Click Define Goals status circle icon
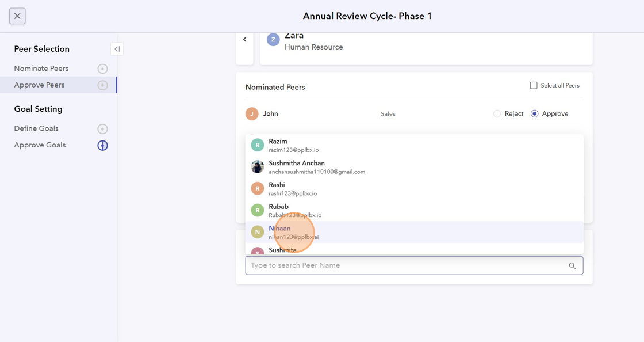 (102, 129)
